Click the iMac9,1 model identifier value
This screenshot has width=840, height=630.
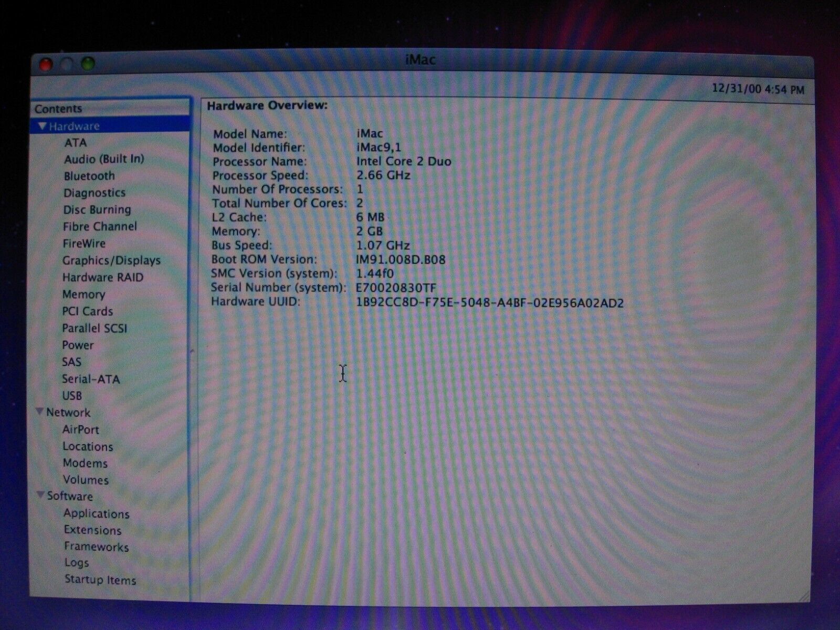tap(379, 148)
